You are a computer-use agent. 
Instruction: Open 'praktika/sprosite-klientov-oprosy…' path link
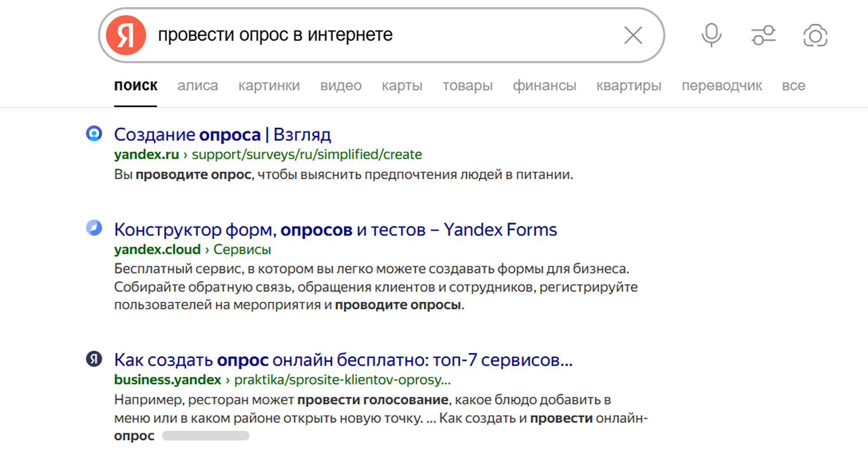point(342,379)
